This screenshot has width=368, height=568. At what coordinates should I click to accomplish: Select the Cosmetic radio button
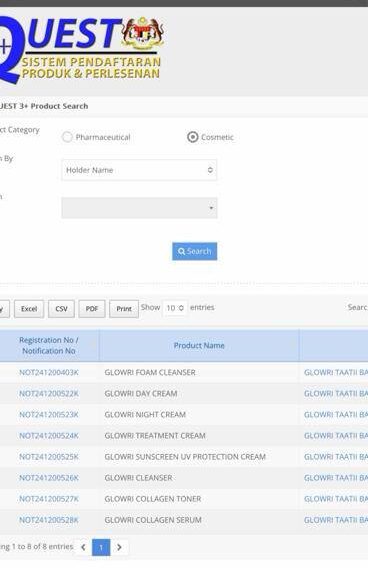(193, 137)
